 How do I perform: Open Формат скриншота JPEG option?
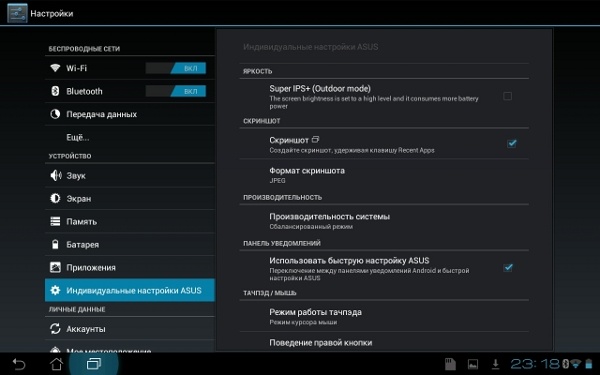(x=384, y=174)
